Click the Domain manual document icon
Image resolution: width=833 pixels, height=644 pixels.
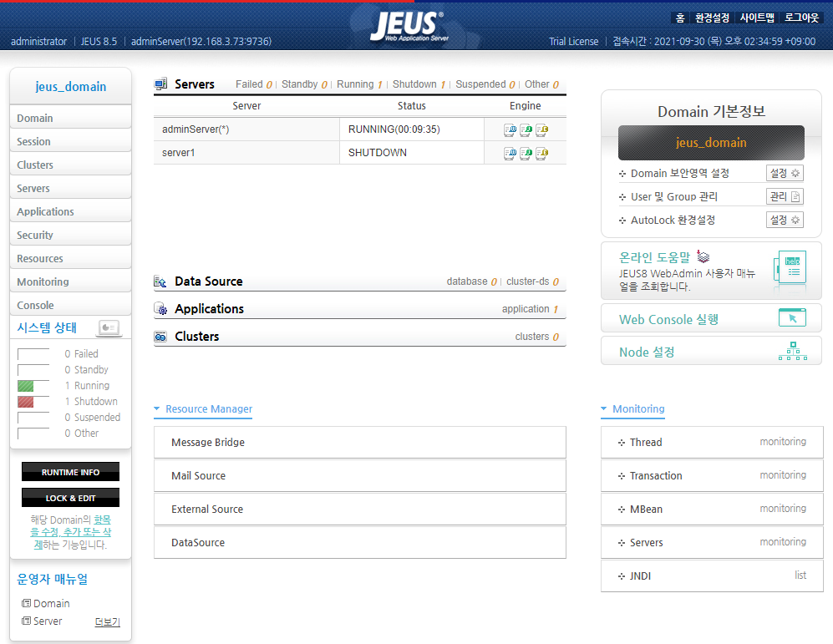[26, 603]
